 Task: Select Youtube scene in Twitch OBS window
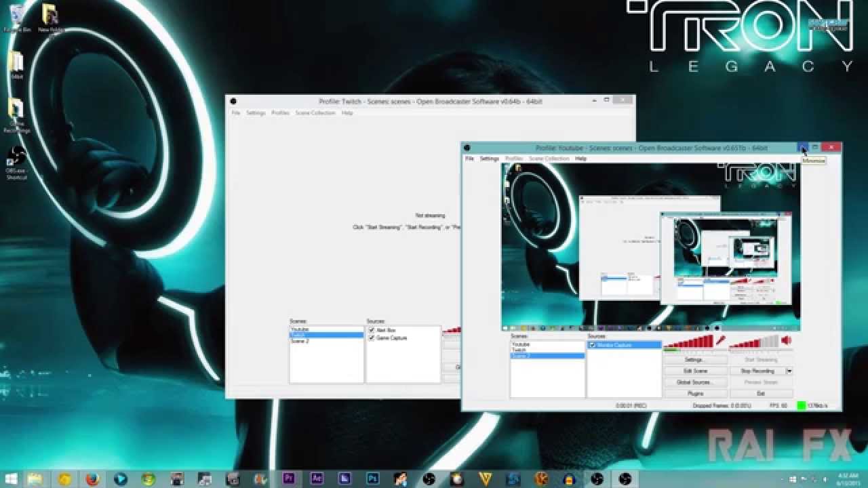(327, 329)
